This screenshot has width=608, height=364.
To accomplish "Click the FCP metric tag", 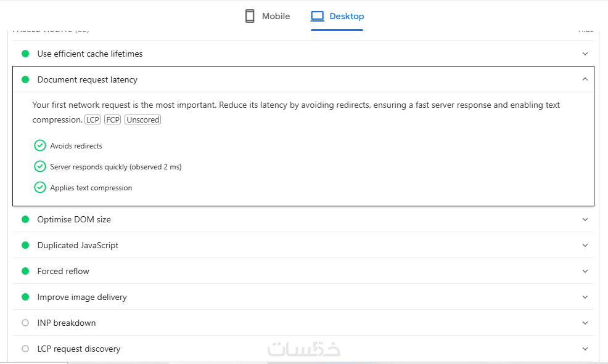I will coord(112,119).
